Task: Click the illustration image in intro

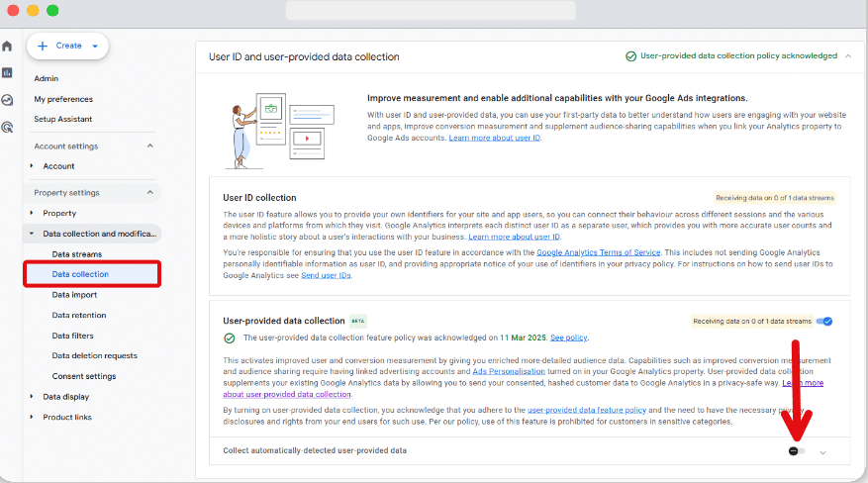Action: point(279,131)
